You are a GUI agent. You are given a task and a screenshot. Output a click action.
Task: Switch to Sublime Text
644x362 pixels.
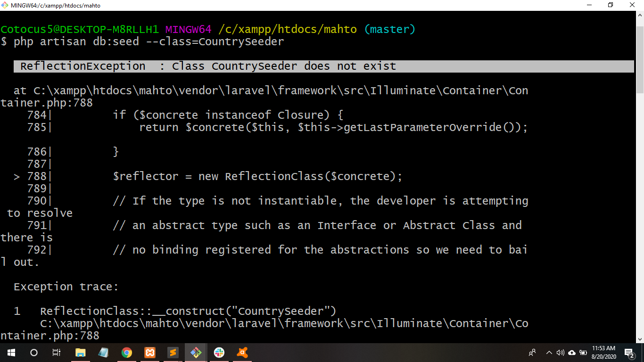pyautogui.click(x=173, y=353)
